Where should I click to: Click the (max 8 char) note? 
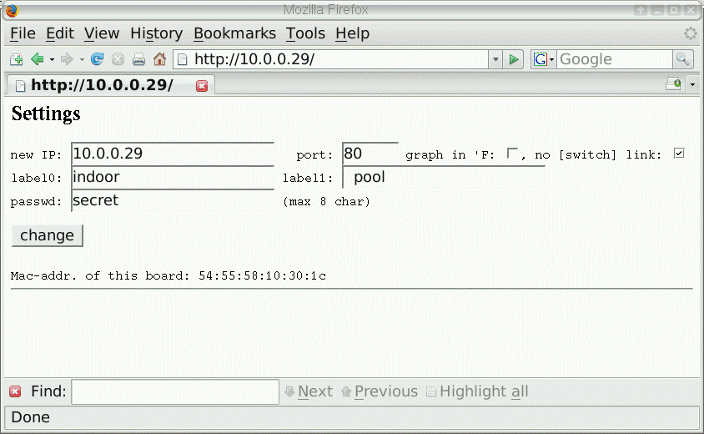(x=326, y=202)
